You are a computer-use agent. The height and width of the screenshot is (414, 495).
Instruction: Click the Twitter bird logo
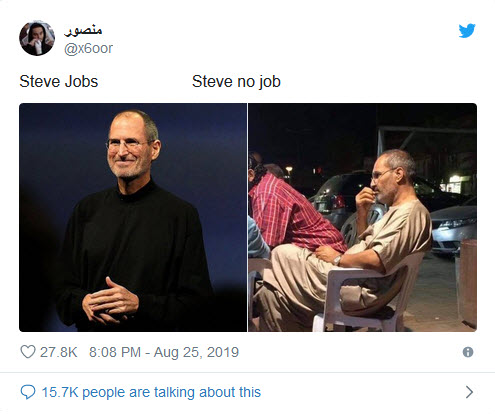pos(467,31)
